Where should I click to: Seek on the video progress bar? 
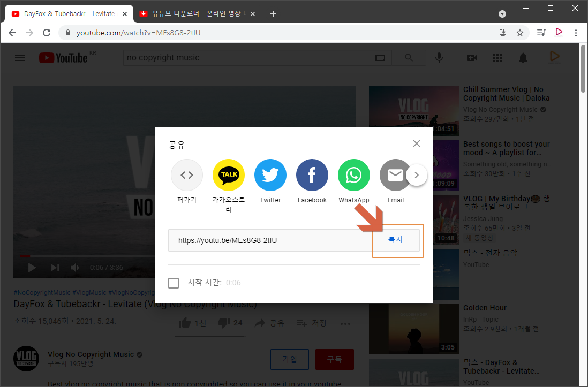coord(88,256)
